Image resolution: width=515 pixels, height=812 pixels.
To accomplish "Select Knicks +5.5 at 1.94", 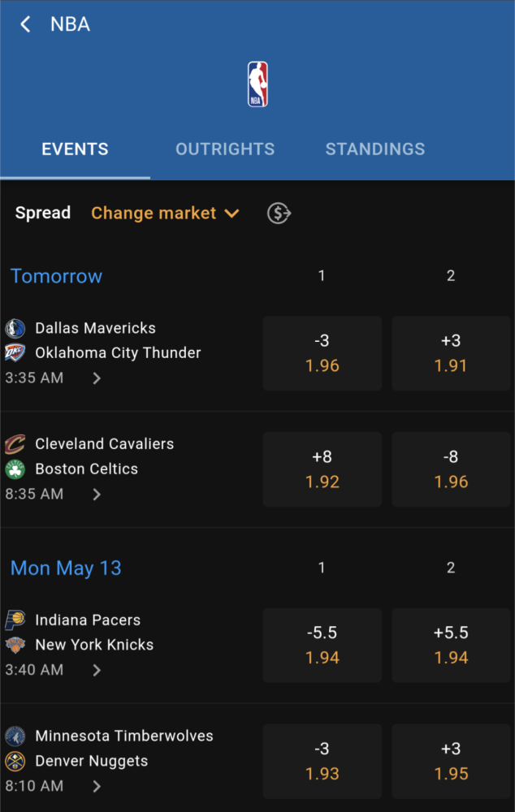I will [451, 646].
